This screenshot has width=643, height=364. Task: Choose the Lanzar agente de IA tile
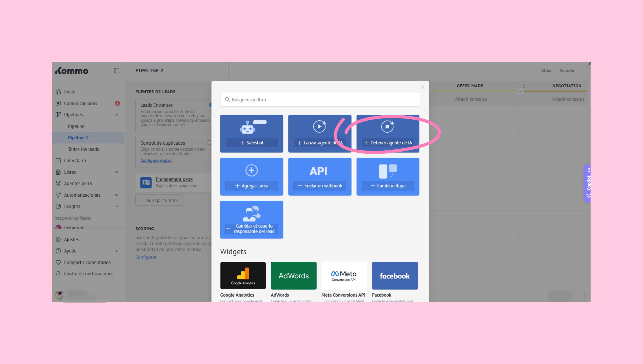coord(320,134)
